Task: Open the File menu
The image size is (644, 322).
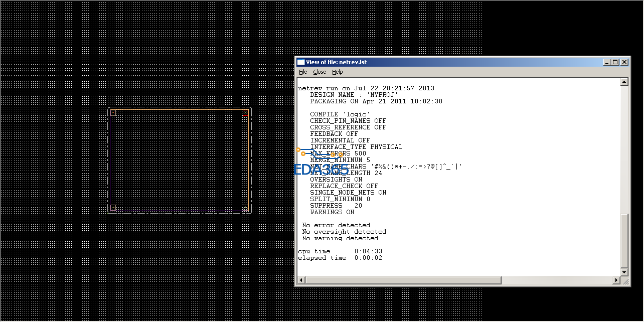Action: pyautogui.click(x=303, y=72)
